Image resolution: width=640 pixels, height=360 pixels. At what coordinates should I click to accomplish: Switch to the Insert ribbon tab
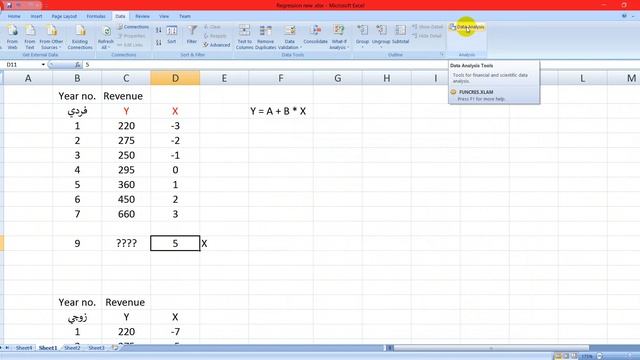click(x=36, y=16)
